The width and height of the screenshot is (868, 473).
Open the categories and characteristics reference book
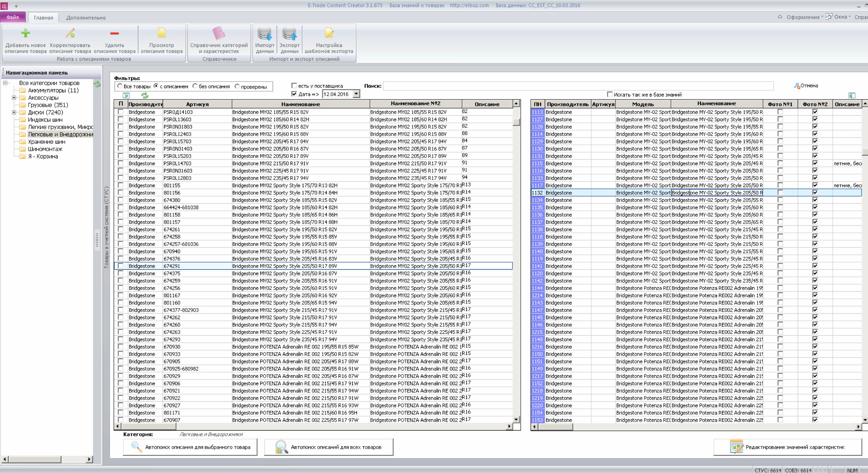(219, 33)
